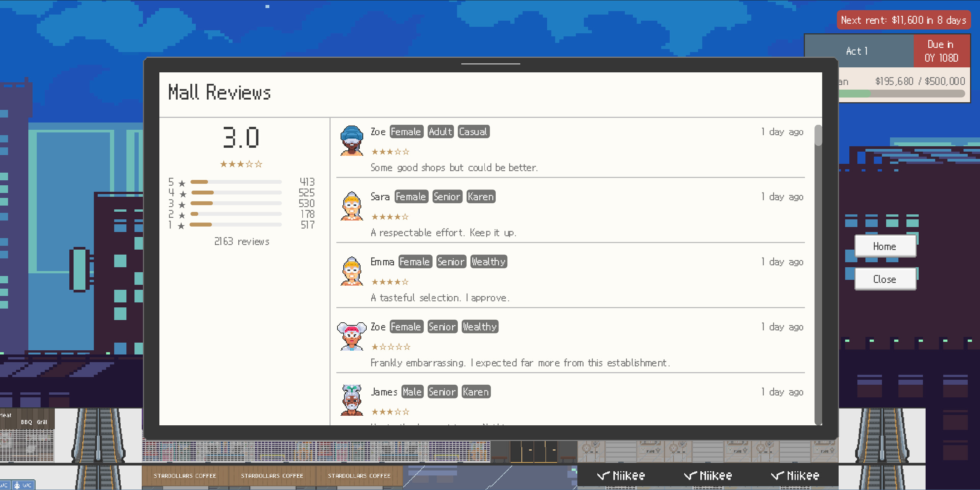Click the overall three-star rating icons

[x=241, y=164]
